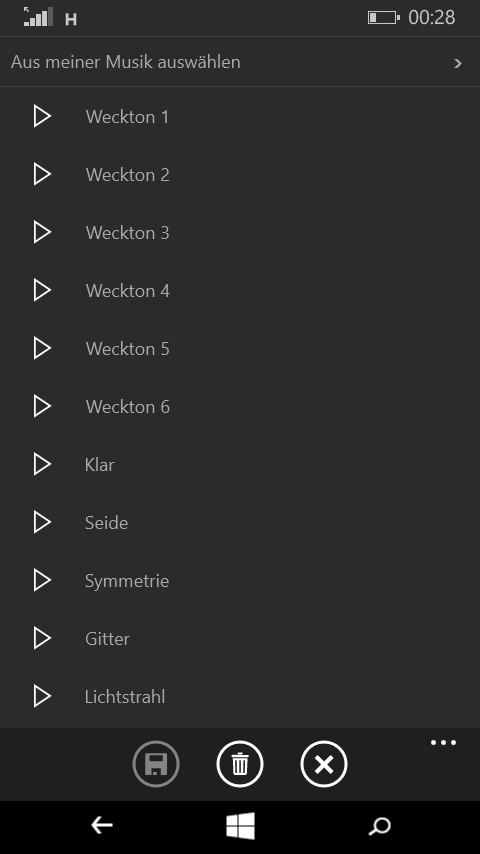Screen dimensions: 480x854
Task: Select the Weckton 2 alarm sound
Action: pyautogui.click(x=127, y=175)
